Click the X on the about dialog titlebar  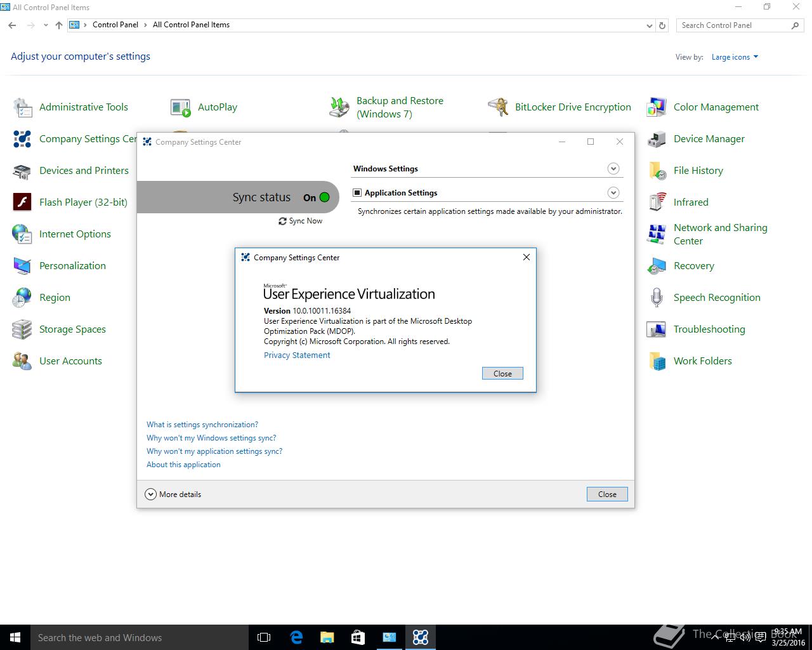pyautogui.click(x=526, y=257)
